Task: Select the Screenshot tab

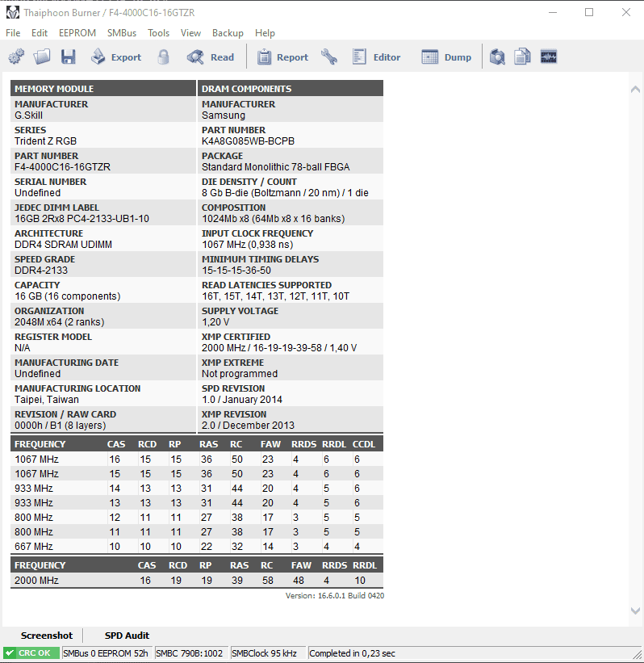Action: coord(47,636)
